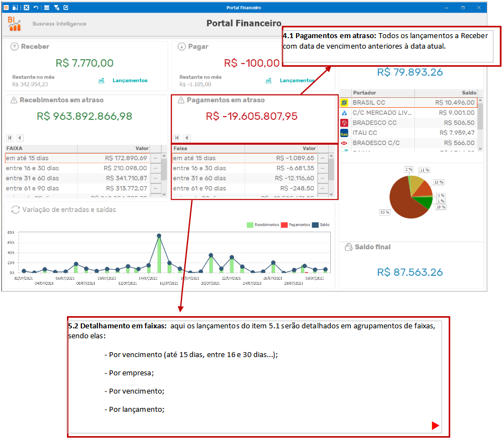Click the 63 % pie chart label
The width and height of the screenshot is (504, 440).
pyautogui.click(x=385, y=213)
